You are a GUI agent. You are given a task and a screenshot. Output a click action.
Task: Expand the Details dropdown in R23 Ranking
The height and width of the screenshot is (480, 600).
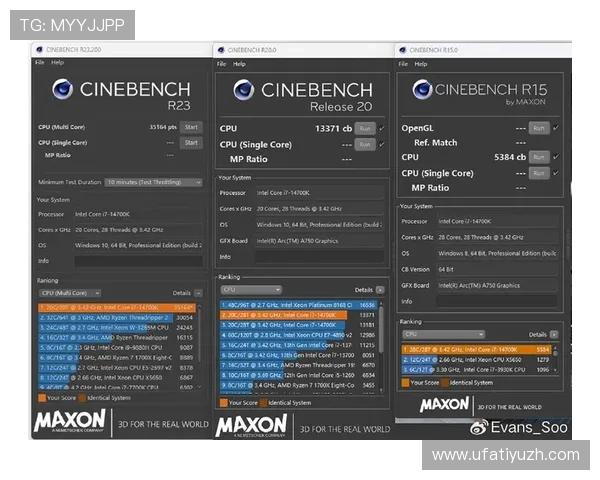click(x=198, y=293)
